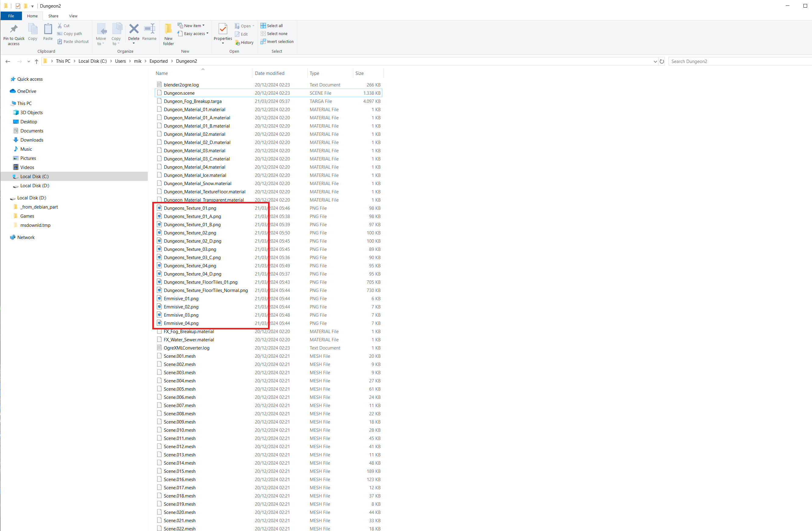Select Dungeon_Fog_Breakup.targa file
This screenshot has height=531, width=812.
(x=269, y=101)
